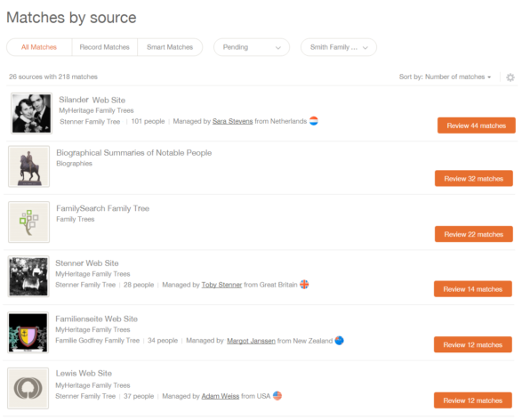Switch to Smart Matches tab
The image size is (530, 420).
pos(170,47)
